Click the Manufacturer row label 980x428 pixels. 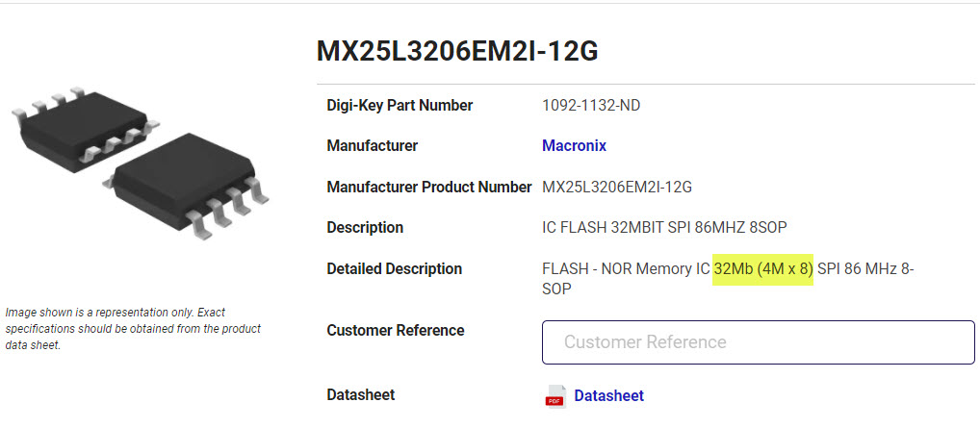click(373, 146)
